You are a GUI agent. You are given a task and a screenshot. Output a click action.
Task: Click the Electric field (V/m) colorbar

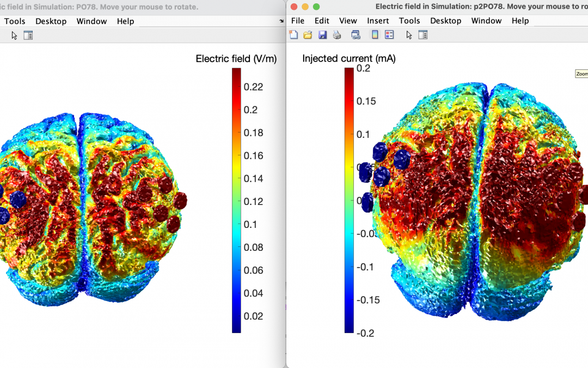click(236, 200)
